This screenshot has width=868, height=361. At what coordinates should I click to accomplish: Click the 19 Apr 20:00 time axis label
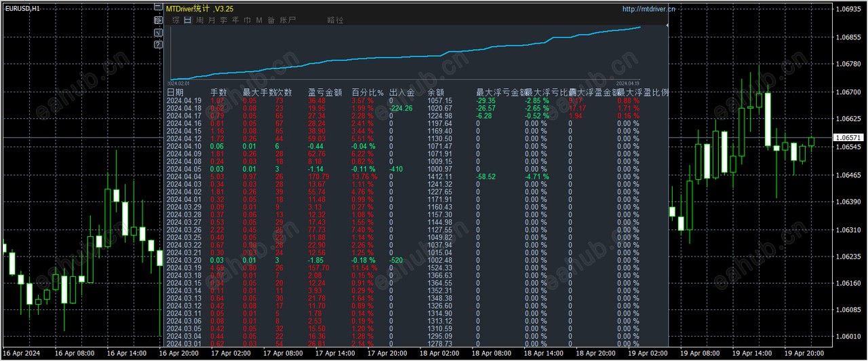coord(803,354)
